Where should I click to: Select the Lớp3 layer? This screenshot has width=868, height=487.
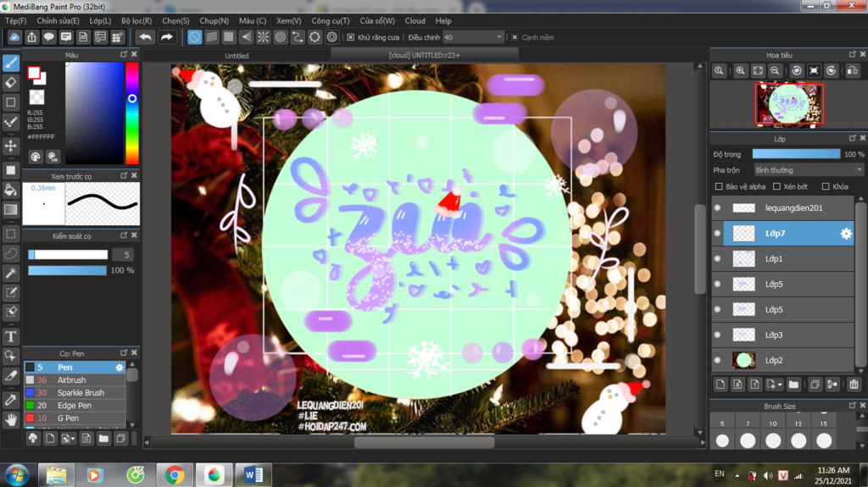(x=784, y=335)
